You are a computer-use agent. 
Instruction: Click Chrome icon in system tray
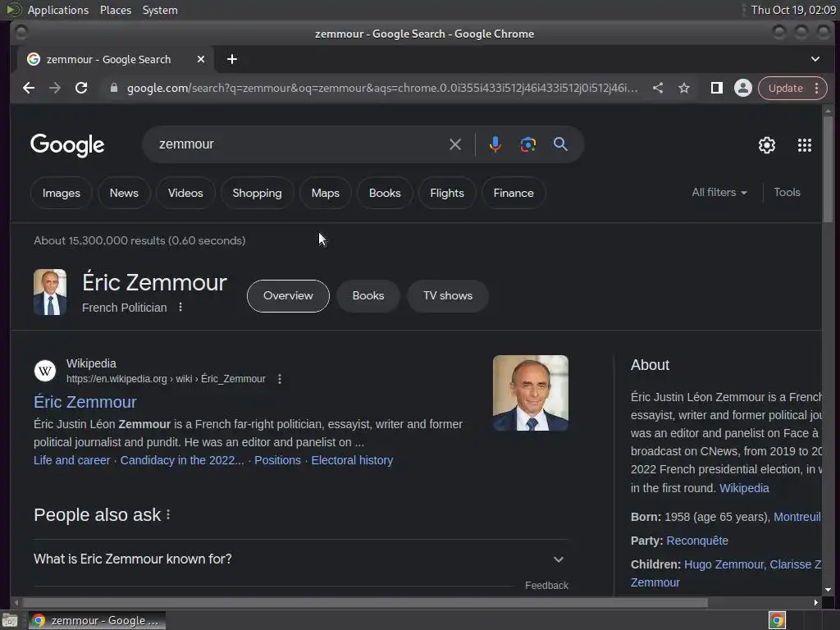coord(777,620)
